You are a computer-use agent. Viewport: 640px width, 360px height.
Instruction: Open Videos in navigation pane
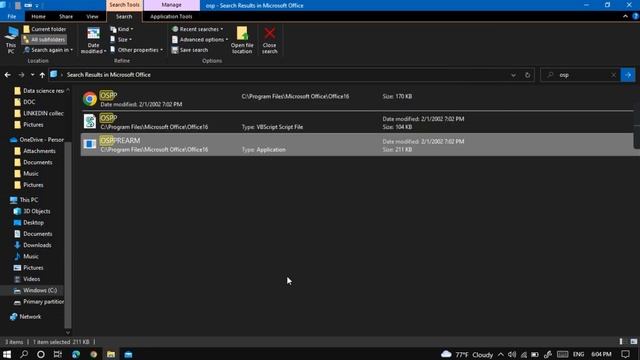[x=27, y=279]
